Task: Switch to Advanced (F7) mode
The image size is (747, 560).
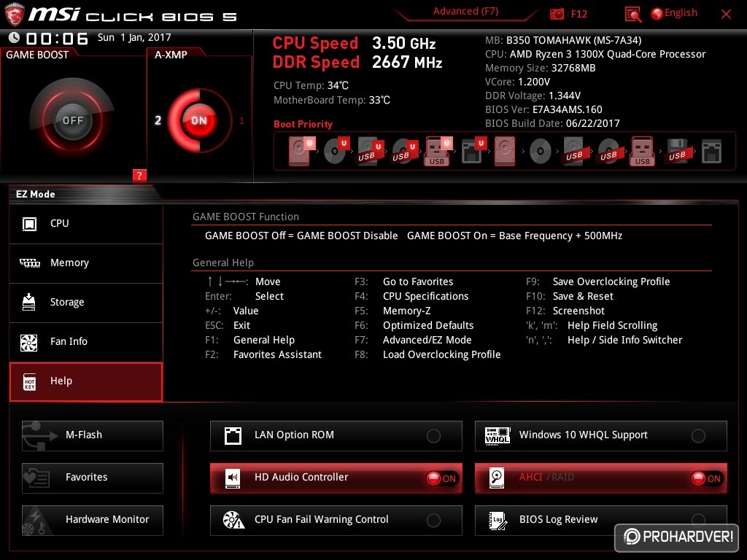Action: pos(465,12)
